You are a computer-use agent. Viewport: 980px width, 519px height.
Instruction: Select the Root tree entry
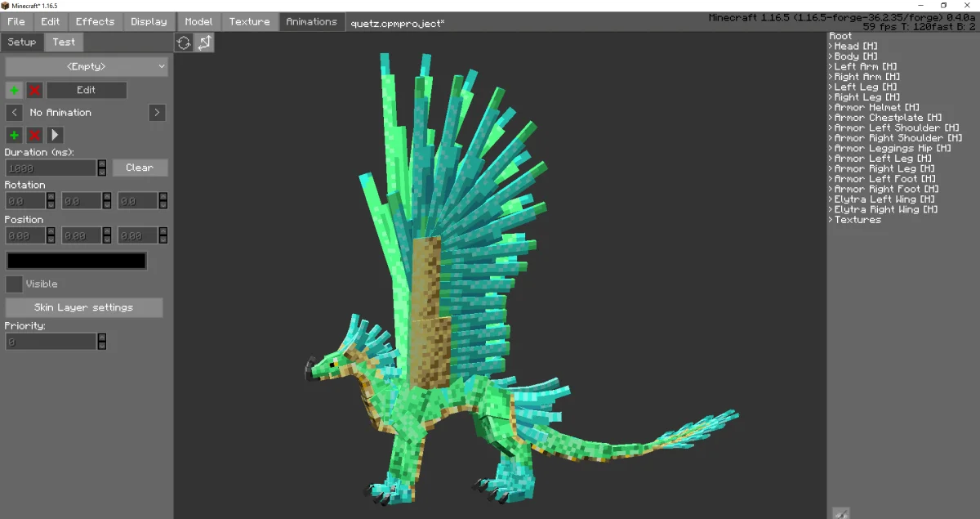(840, 36)
